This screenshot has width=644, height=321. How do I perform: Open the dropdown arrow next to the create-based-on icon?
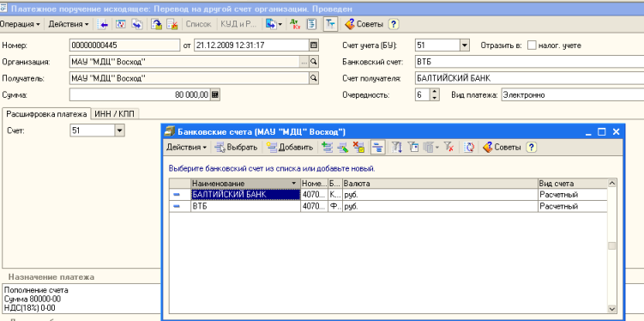pos(280,24)
